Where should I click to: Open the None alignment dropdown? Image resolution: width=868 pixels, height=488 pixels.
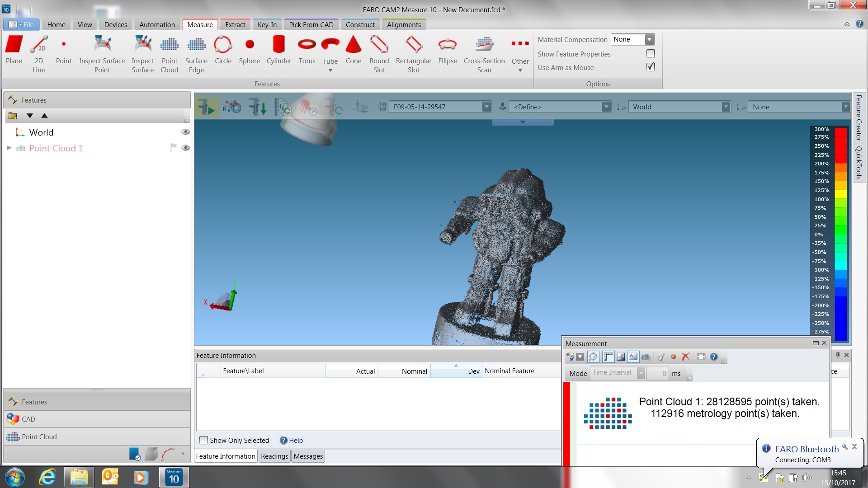(845, 107)
